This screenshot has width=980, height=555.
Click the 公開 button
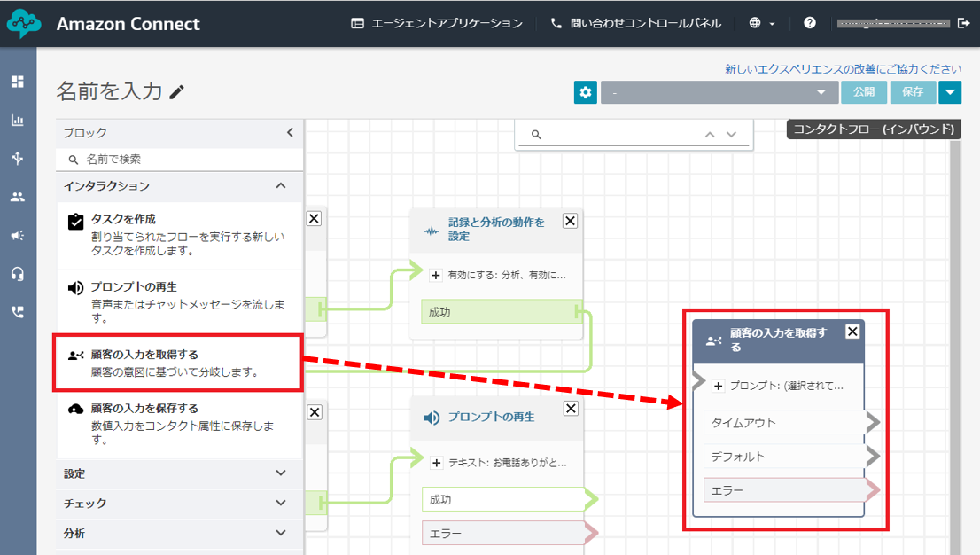click(865, 92)
